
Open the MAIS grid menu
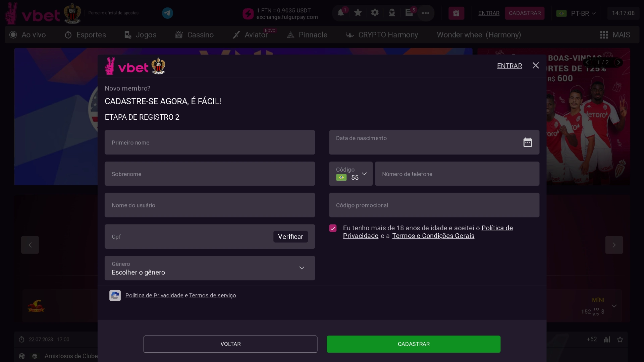tap(615, 35)
